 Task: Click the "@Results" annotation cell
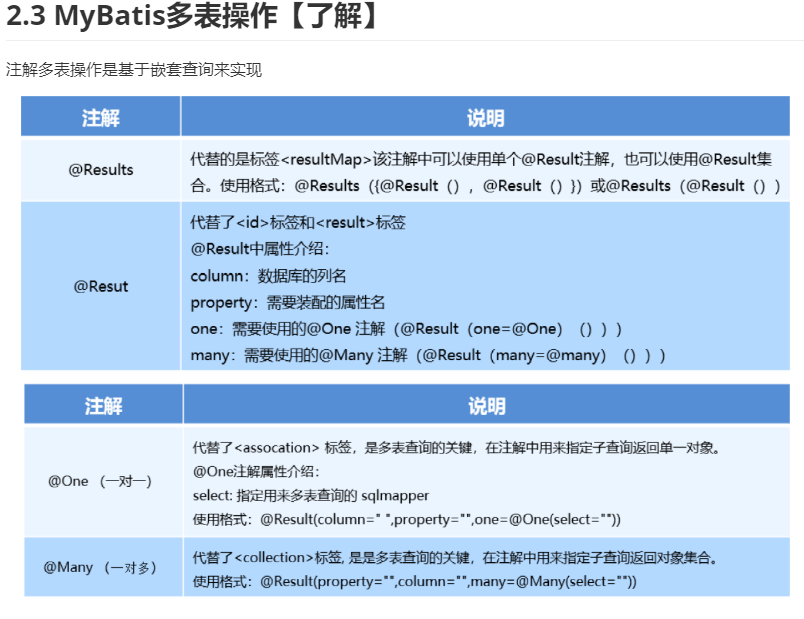pyautogui.click(x=100, y=169)
